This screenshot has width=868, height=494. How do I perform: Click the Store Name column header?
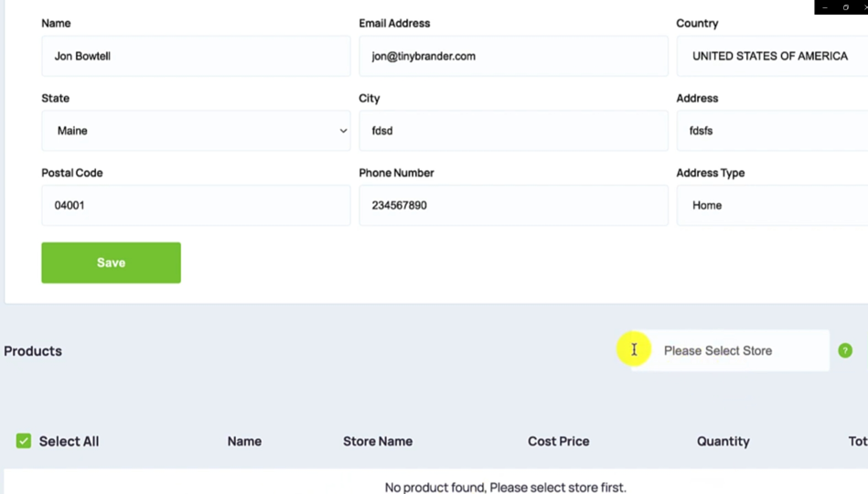378,441
